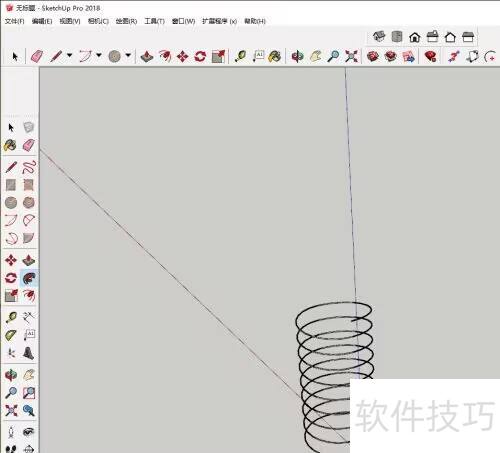The height and width of the screenshot is (453, 500).
Task: Open the 扩展程序 menu
Action: pos(219,21)
